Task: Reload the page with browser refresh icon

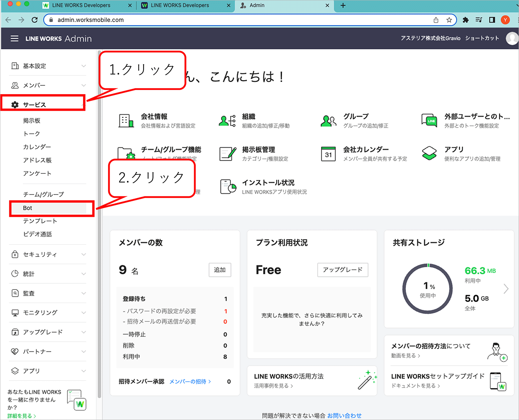Action: [35, 20]
